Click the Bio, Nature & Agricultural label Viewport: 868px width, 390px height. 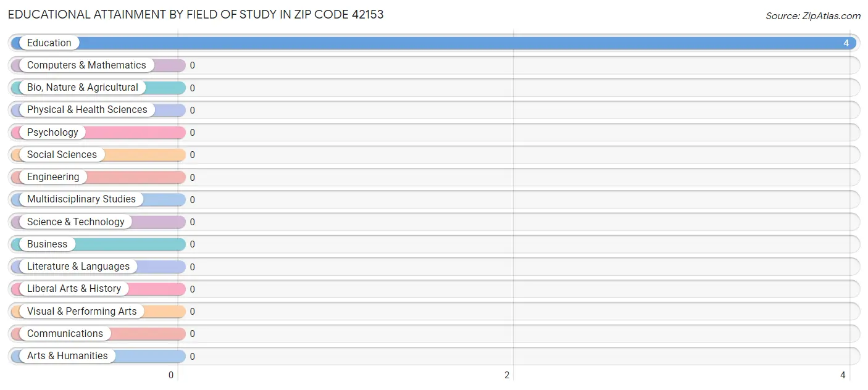tap(83, 88)
